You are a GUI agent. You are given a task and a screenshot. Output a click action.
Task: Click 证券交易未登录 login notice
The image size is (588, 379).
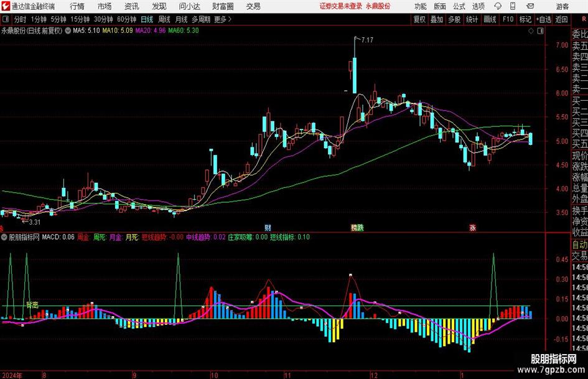[x=341, y=6]
